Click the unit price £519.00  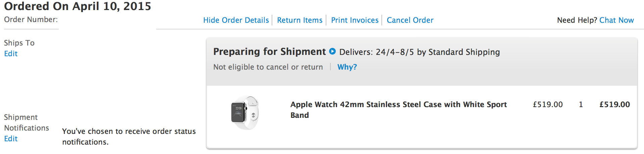(x=548, y=104)
